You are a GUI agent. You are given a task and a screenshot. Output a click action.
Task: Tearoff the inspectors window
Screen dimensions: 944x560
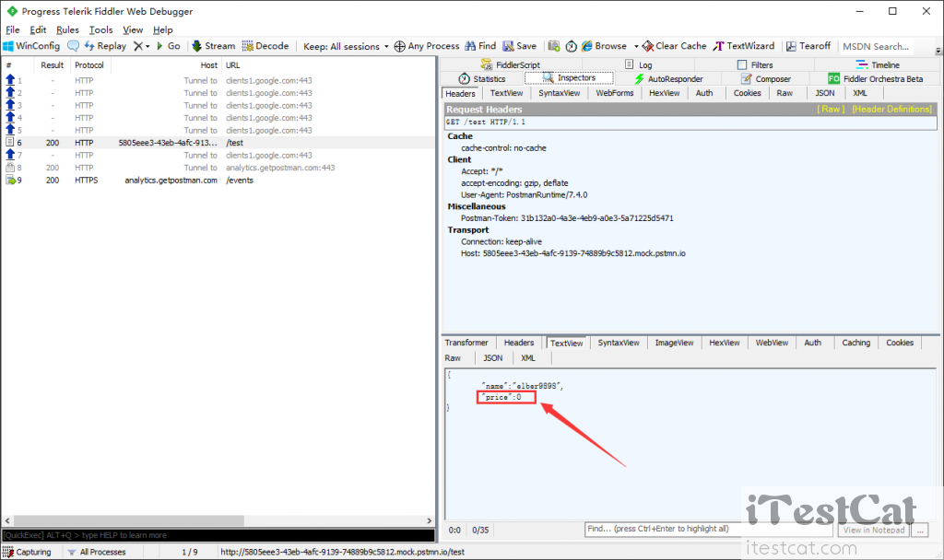(x=808, y=46)
